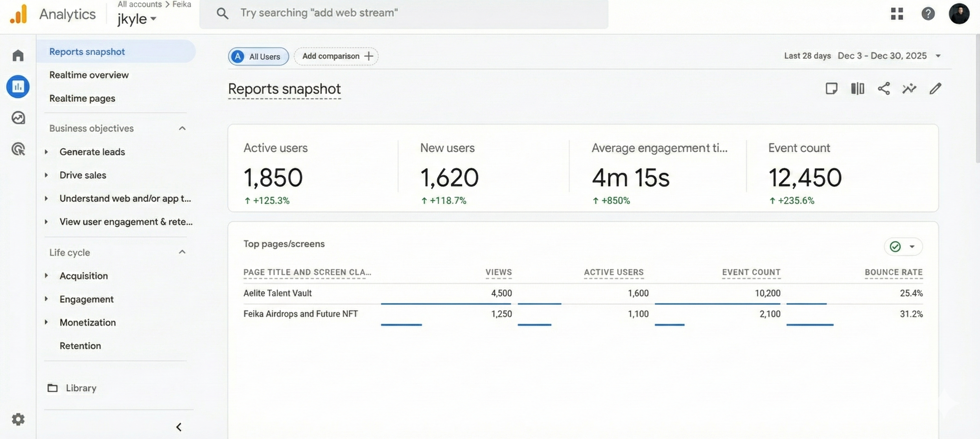Image resolution: width=980 pixels, height=439 pixels.
Task: Open the Home icon in left rail
Action: [x=18, y=55]
